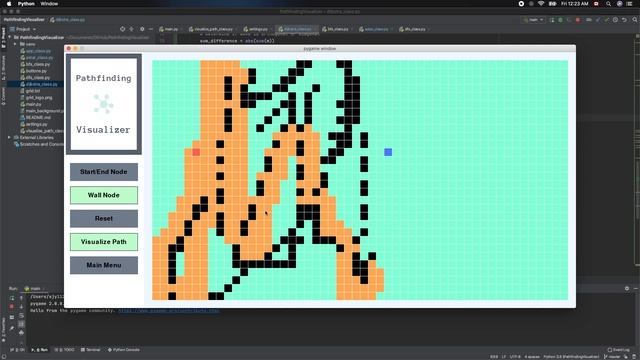Open the main run configuration dropdown
This screenshot has height=360, width=640.
tap(534, 20)
